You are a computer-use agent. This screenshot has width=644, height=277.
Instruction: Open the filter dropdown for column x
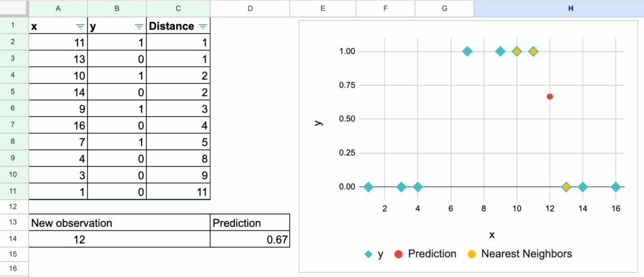pyautogui.click(x=80, y=26)
